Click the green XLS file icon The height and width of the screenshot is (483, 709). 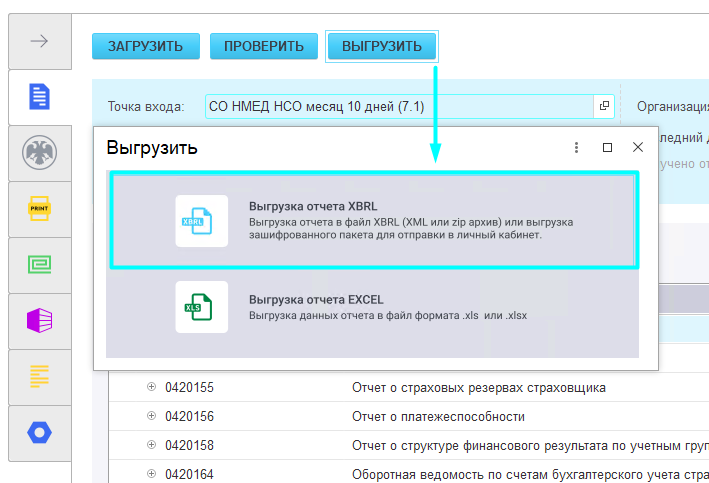(x=201, y=307)
